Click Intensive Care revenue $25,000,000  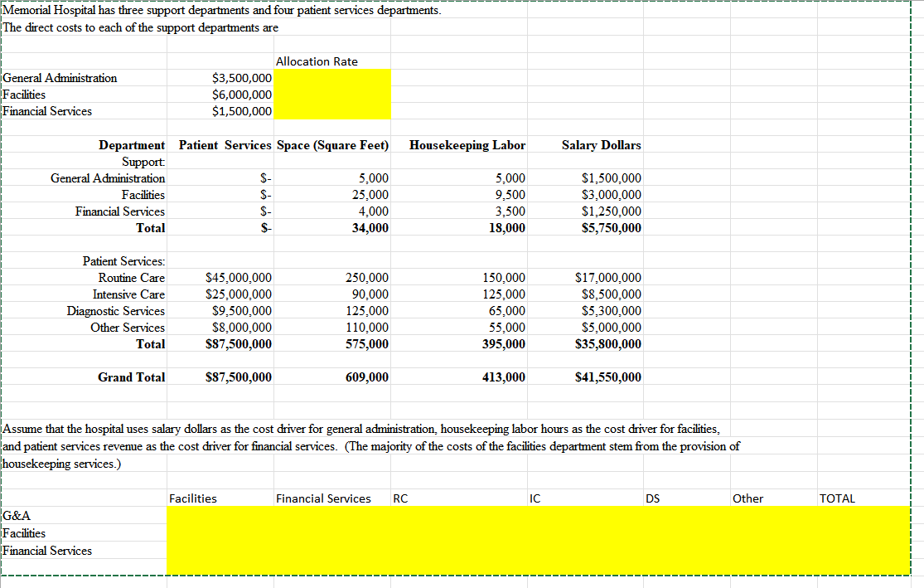[239, 294]
